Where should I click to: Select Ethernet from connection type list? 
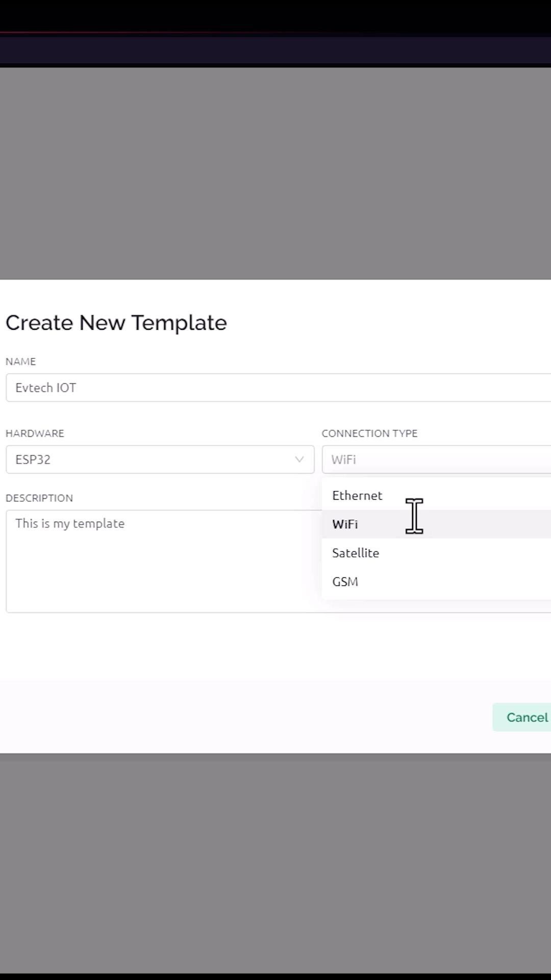pos(357,496)
